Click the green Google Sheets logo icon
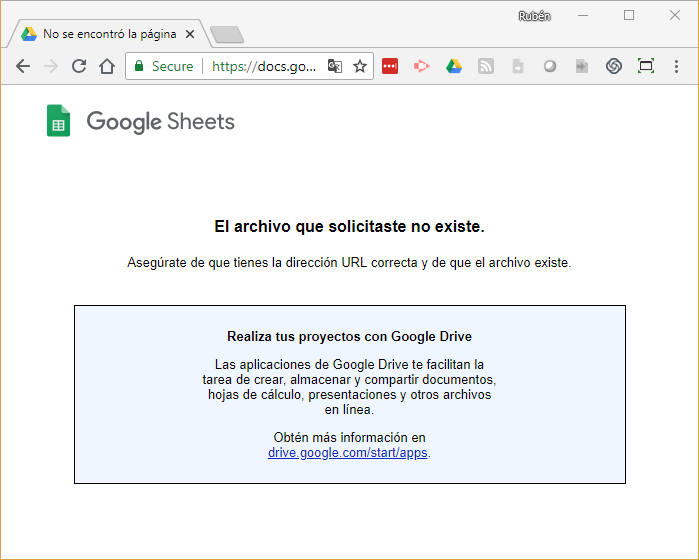 click(x=58, y=120)
